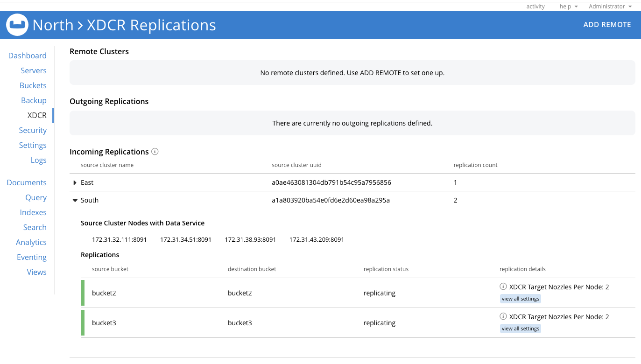Click the Couchbase logo icon
This screenshot has height=364, width=641.
18,25
